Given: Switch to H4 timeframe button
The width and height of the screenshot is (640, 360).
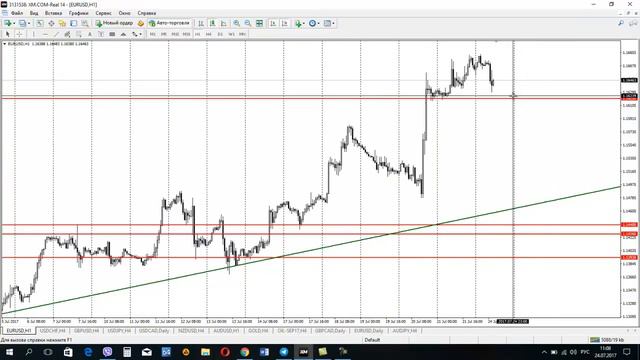Looking at the screenshot, I should (209, 34).
